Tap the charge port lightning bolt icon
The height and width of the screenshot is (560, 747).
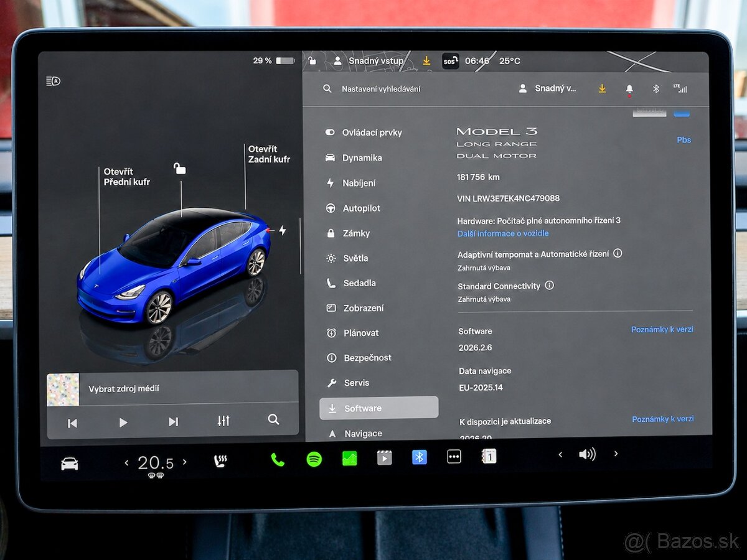(283, 231)
